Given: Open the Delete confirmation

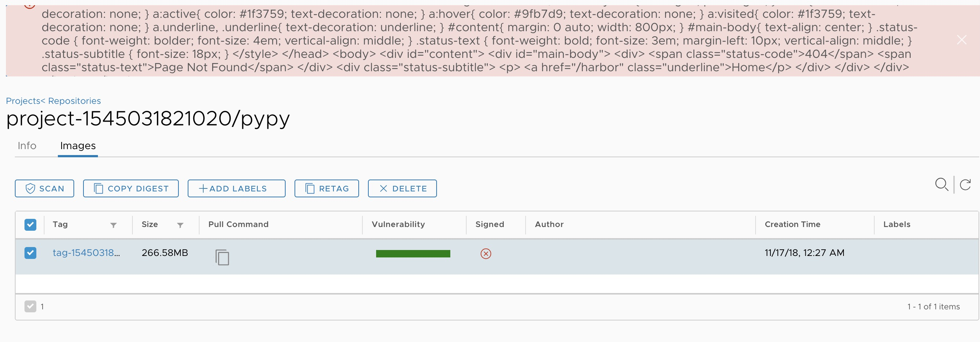Looking at the screenshot, I should pyautogui.click(x=402, y=188).
